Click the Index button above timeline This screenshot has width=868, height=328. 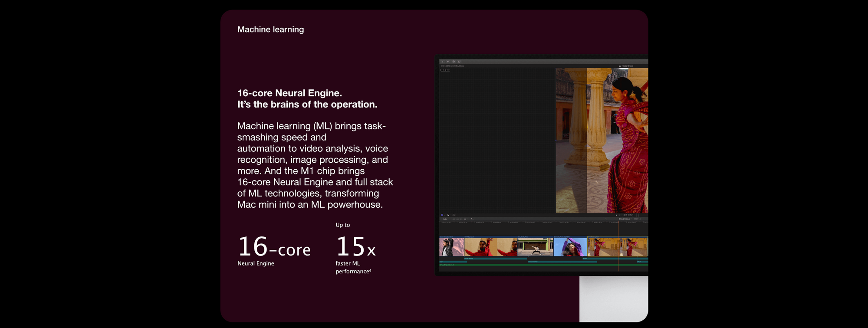coord(445,219)
